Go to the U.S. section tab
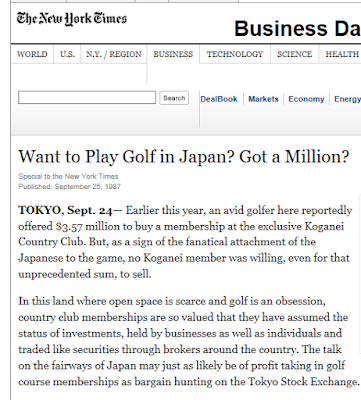361x400 pixels. [67, 54]
